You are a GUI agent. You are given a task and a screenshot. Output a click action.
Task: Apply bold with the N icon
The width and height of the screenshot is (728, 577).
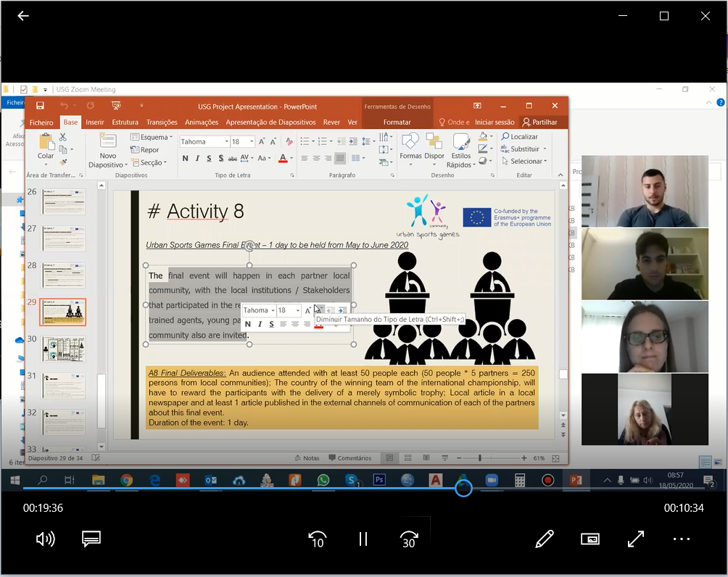pos(185,159)
